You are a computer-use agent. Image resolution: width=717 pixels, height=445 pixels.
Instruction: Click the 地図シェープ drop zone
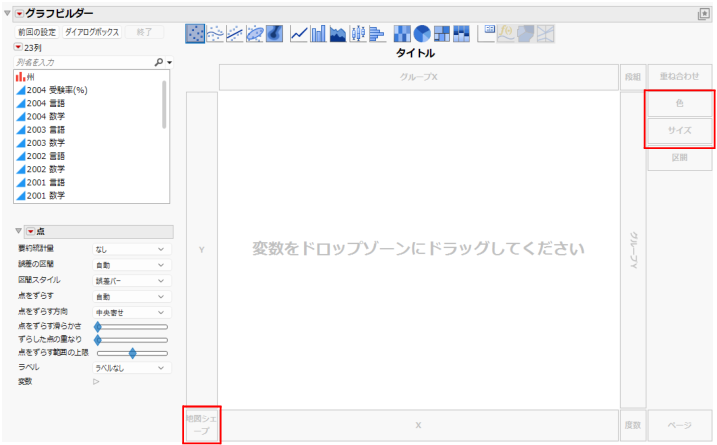click(x=202, y=425)
